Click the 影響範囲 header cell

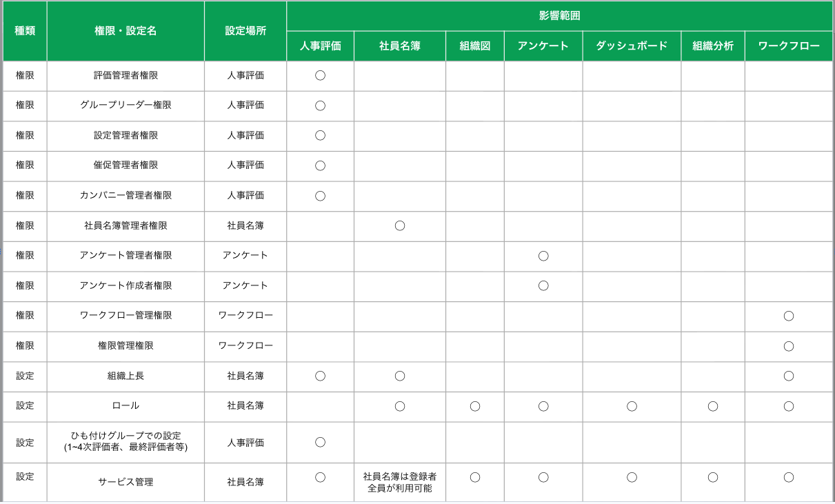tap(559, 16)
